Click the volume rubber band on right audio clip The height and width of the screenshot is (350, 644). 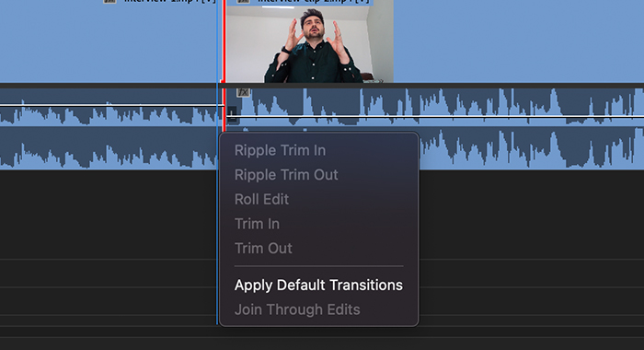tap(435, 117)
